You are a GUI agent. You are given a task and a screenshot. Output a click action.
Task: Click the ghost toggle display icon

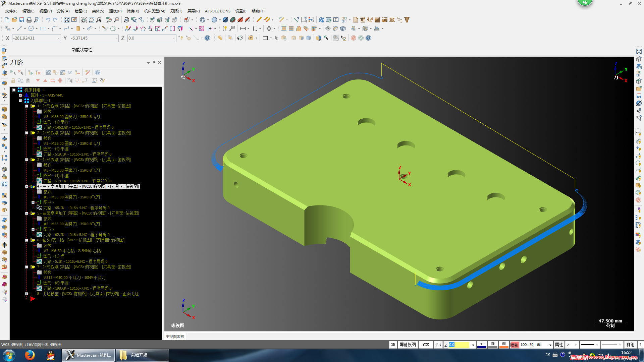click(x=28, y=80)
